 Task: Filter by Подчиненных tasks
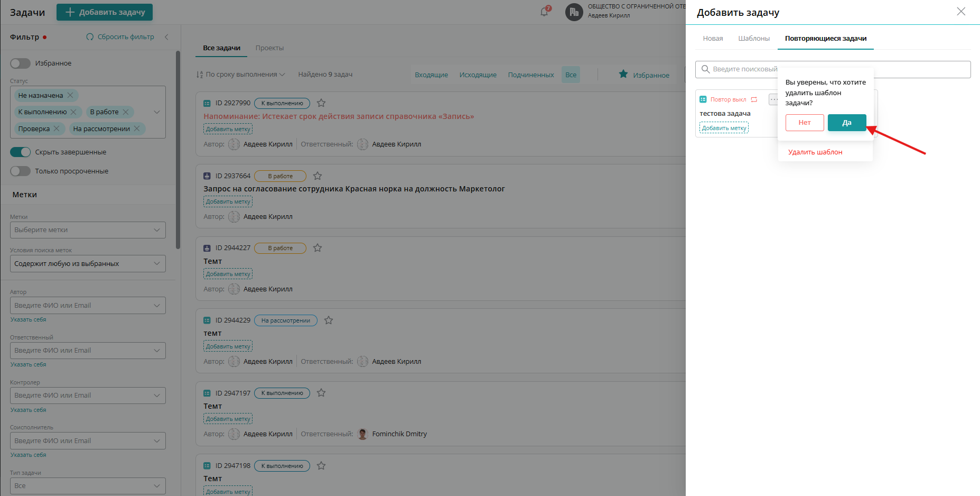pyautogui.click(x=531, y=75)
